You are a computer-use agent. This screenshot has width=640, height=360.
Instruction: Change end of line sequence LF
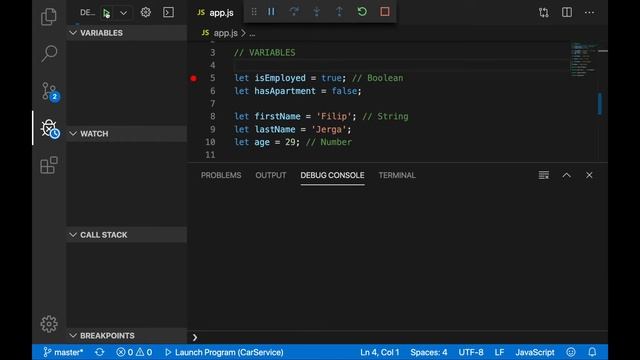pyautogui.click(x=499, y=352)
